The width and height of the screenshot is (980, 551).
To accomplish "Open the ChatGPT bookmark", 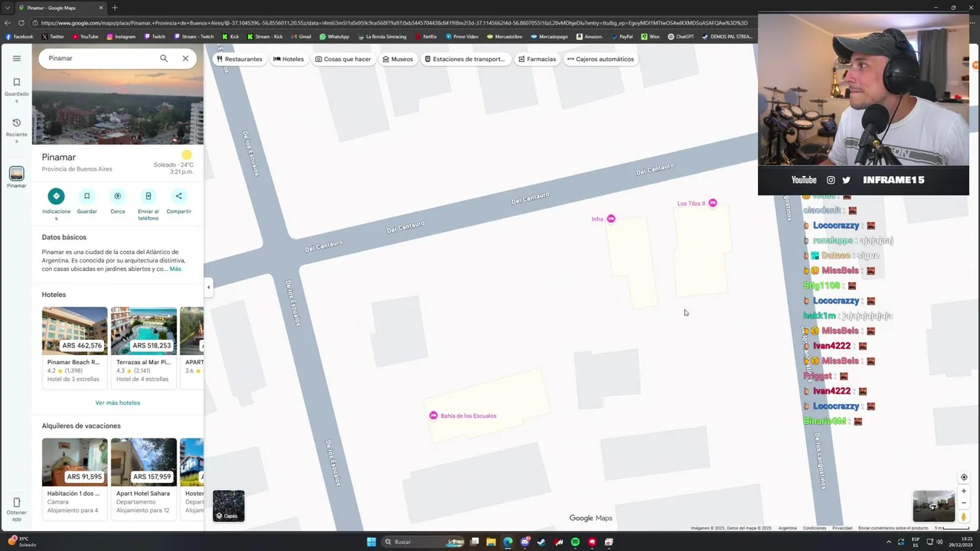I will pyautogui.click(x=681, y=36).
